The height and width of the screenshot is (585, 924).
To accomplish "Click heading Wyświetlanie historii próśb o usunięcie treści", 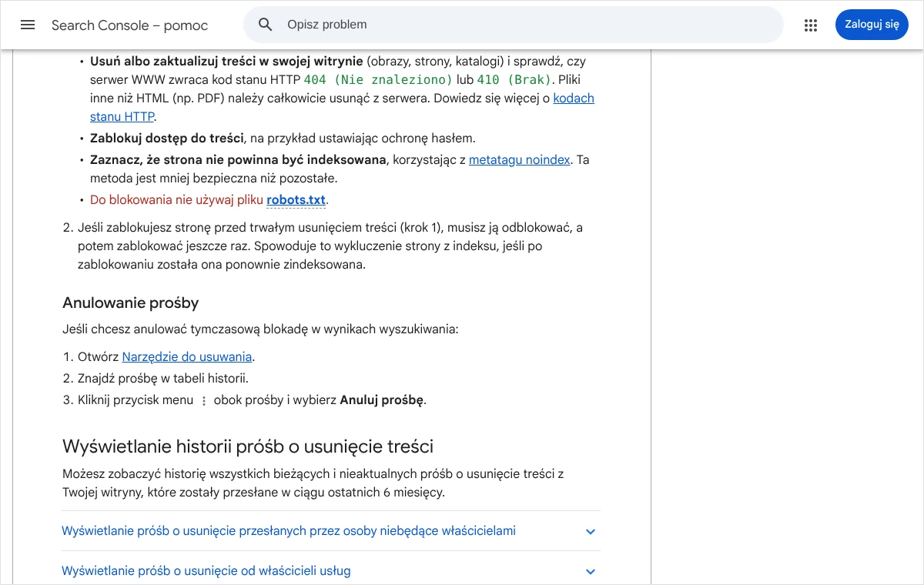I will pos(248,446).
